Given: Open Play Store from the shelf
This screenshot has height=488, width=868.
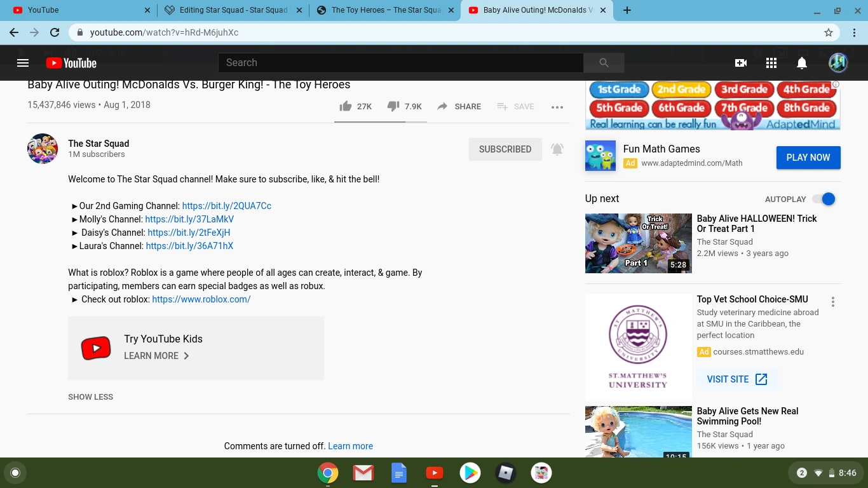Looking at the screenshot, I should [470, 473].
